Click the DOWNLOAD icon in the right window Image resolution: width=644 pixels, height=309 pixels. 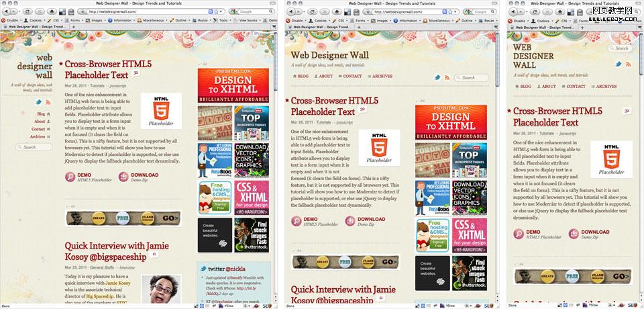574,234
